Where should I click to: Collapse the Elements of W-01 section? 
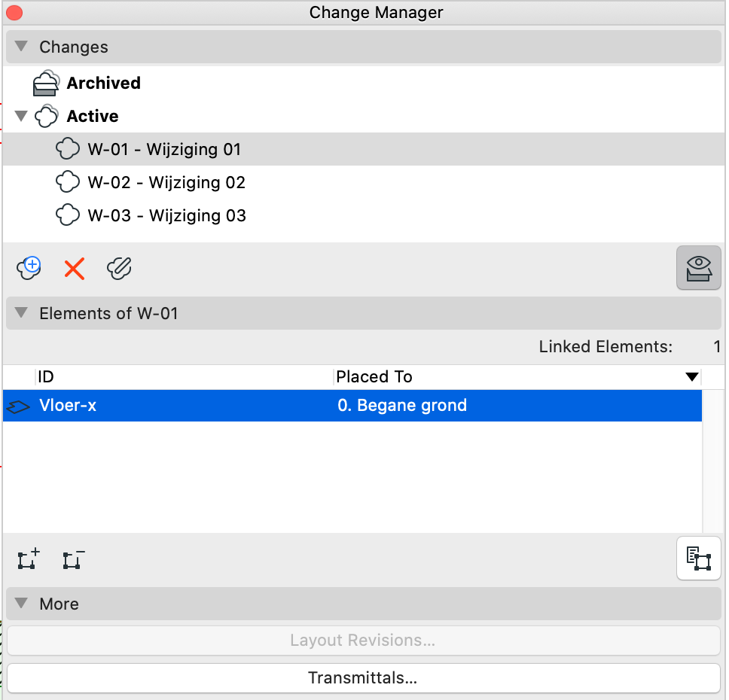(x=21, y=312)
